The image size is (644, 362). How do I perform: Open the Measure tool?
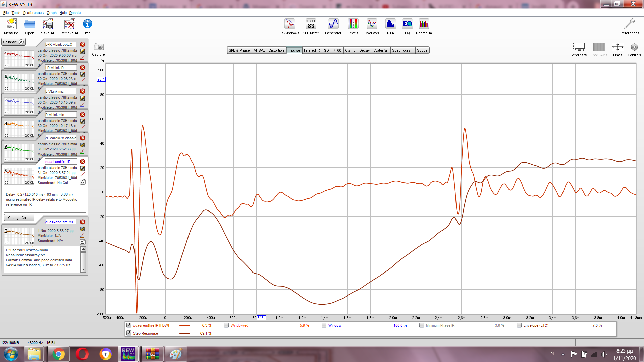(x=11, y=26)
